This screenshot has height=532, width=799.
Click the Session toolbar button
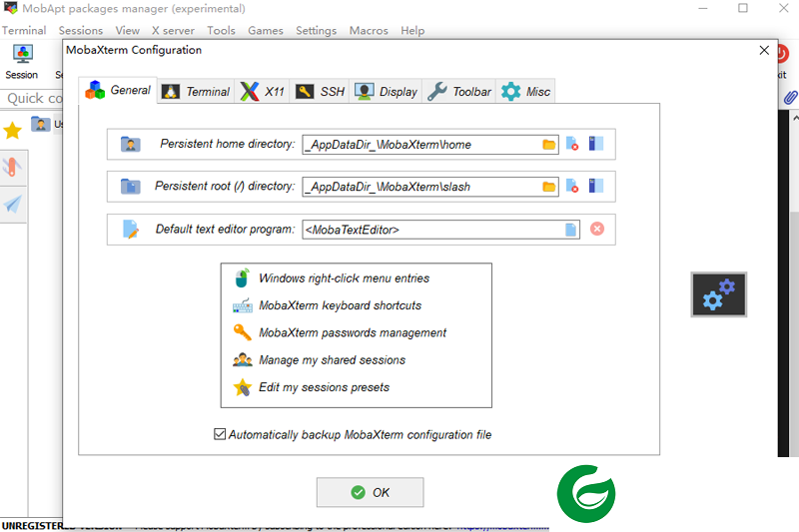coord(22,62)
